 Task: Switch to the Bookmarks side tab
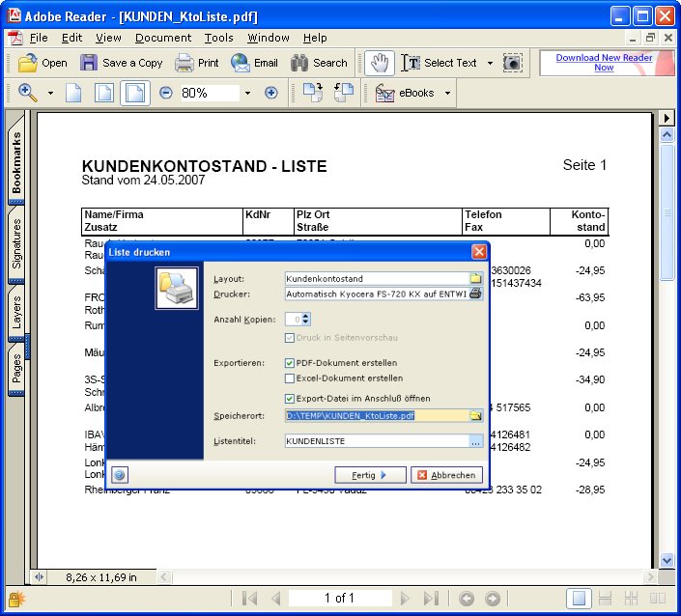(x=16, y=162)
